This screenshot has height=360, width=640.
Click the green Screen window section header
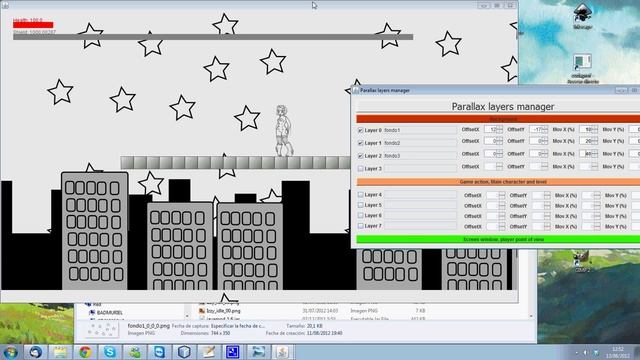[498, 239]
